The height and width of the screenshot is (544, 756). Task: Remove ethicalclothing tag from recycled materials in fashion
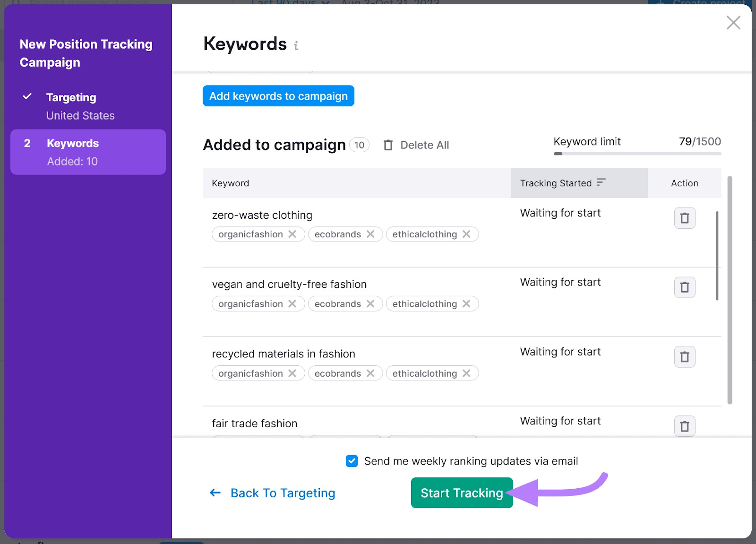pyautogui.click(x=466, y=373)
